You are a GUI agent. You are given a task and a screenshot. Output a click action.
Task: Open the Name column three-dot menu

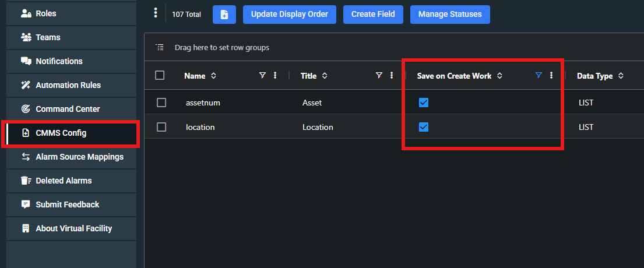(275, 75)
